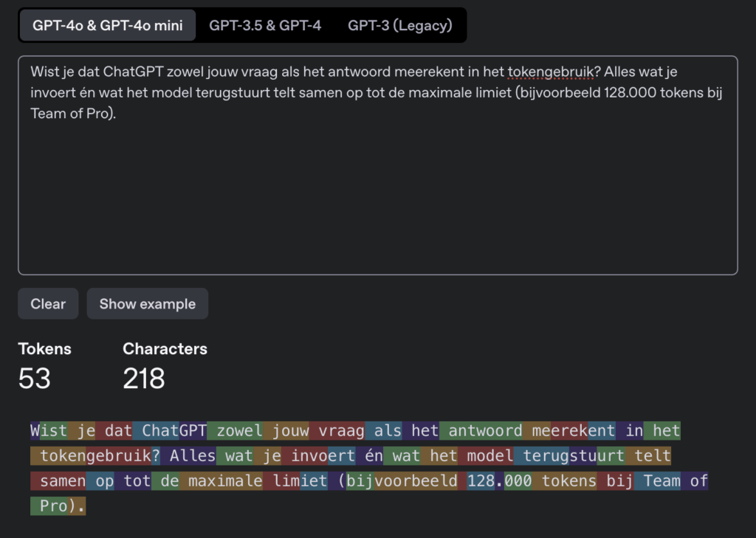Switch to the GPT-4o & GPT-4o mini tab
The width and height of the screenshot is (756, 538).
107,26
